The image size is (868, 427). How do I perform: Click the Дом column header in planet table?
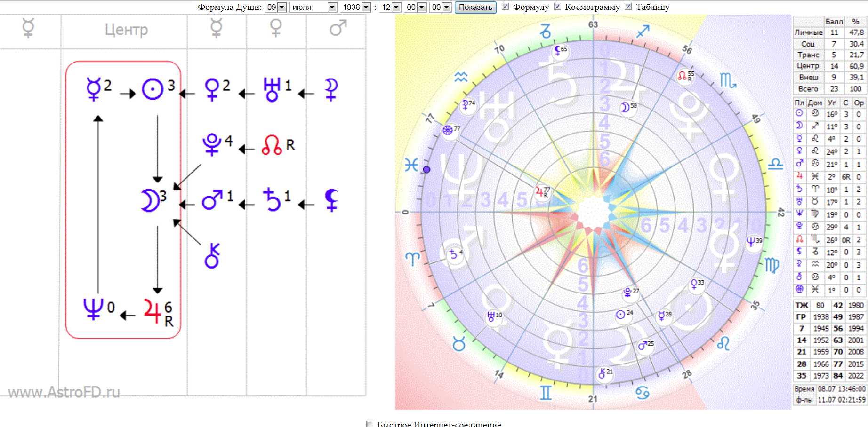click(x=815, y=103)
